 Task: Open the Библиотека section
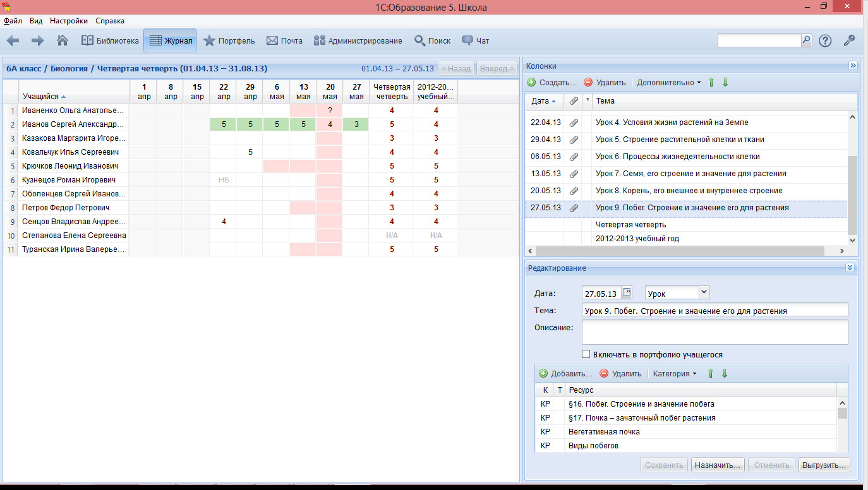click(x=110, y=41)
